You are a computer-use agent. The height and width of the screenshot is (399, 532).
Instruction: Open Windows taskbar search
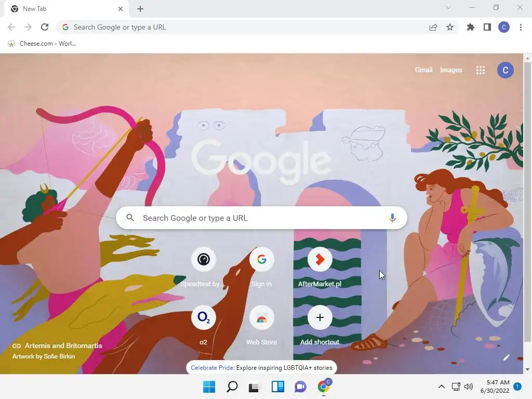click(232, 387)
